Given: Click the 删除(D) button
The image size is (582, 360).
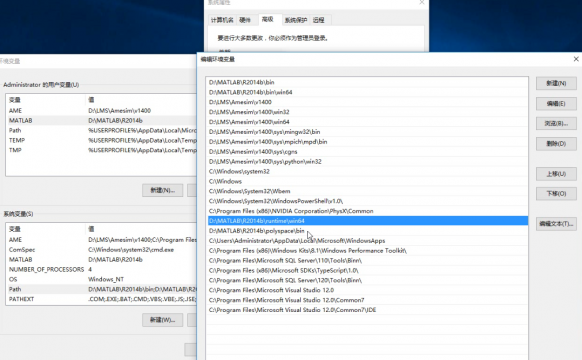Looking at the screenshot, I should point(556,144).
